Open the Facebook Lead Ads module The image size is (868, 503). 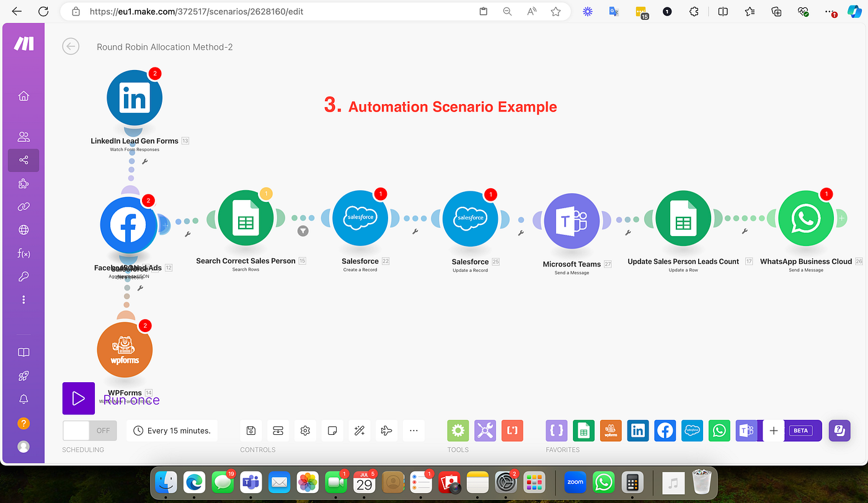(x=128, y=225)
